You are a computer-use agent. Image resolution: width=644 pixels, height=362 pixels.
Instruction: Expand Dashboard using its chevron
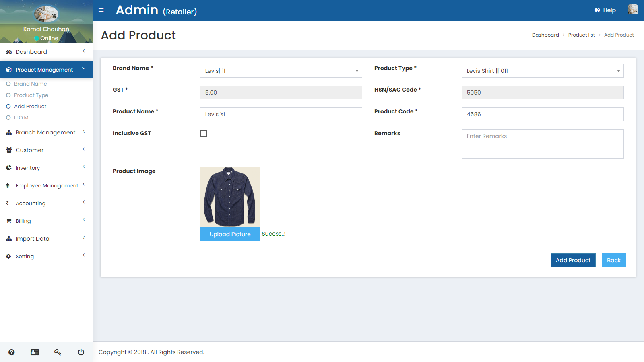84,51
